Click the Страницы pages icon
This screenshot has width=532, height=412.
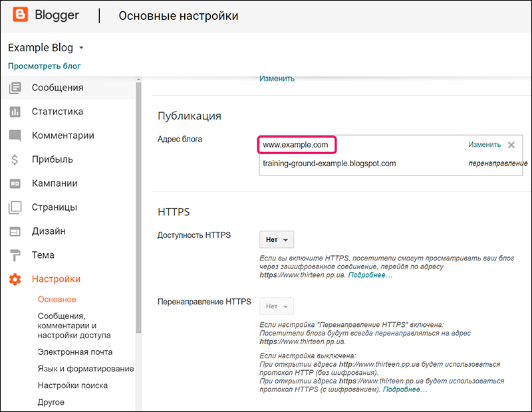coord(15,207)
